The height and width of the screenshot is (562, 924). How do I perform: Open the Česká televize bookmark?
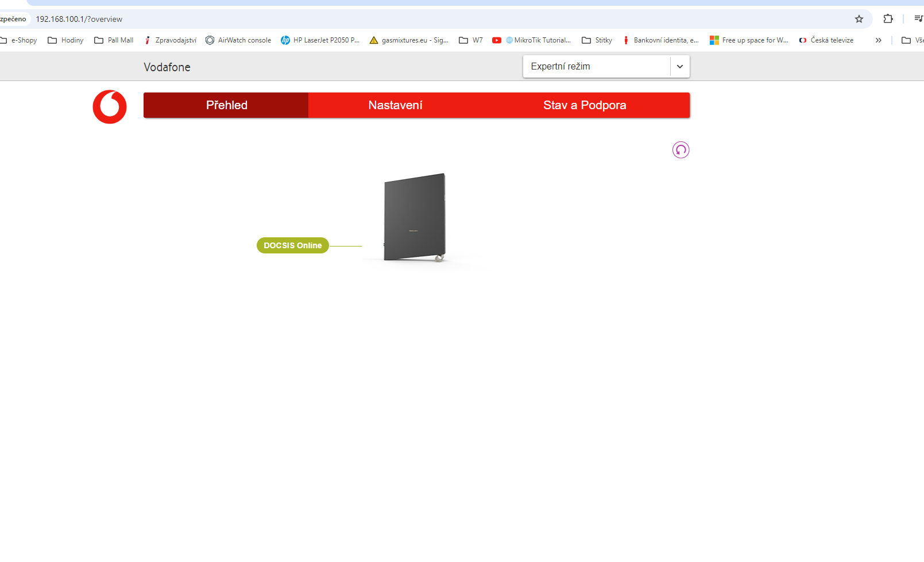click(826, 40)
